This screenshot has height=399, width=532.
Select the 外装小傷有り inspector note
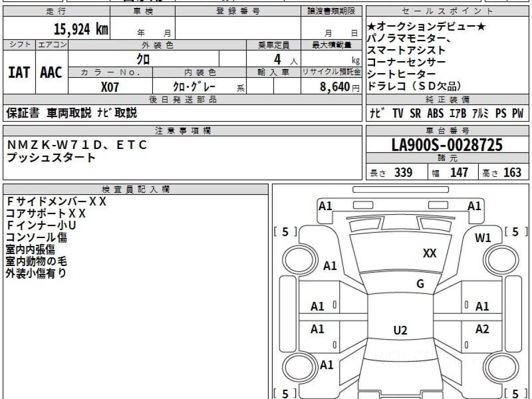[36, 273]
